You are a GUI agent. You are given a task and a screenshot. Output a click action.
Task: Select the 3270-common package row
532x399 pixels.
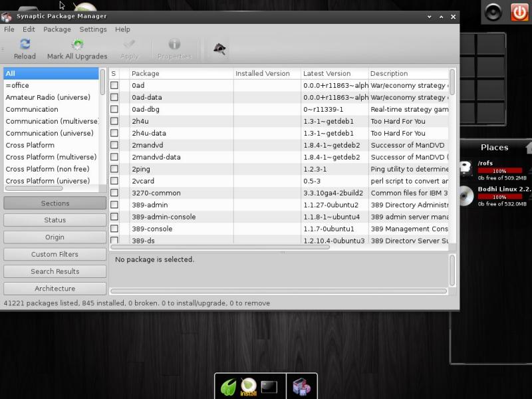[279, 193]
